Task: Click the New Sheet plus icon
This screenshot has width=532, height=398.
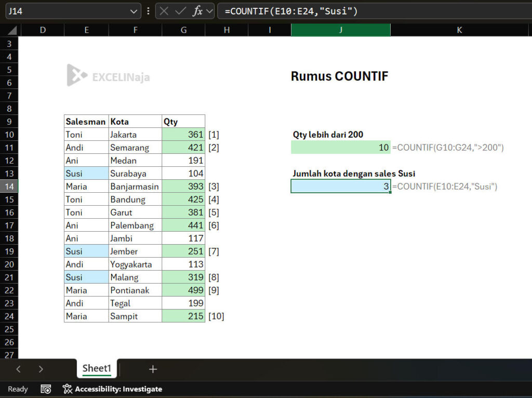Action: (153, 368)
